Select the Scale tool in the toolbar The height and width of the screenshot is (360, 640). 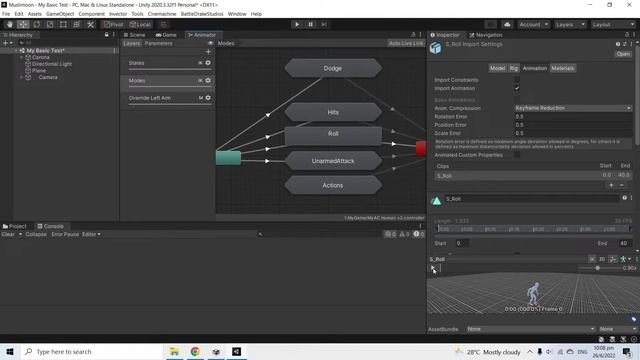(50, 24)
